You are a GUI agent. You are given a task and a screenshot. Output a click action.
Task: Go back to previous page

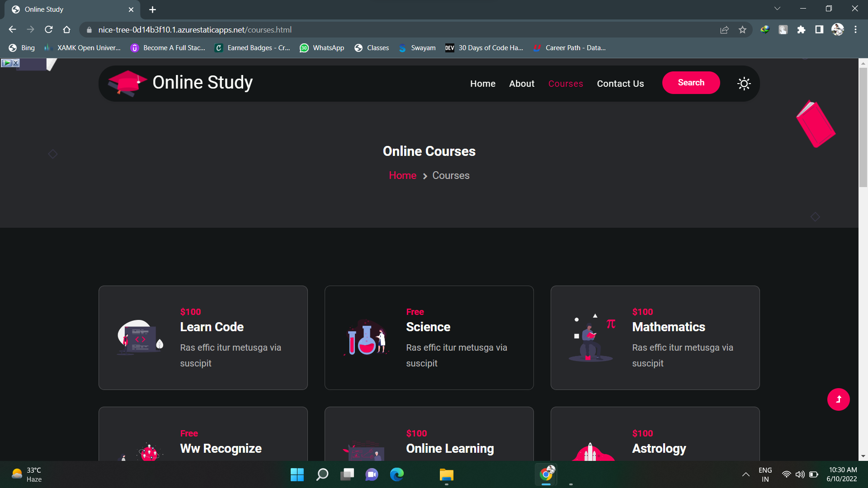pyautogui.click(x=12, y=30)
